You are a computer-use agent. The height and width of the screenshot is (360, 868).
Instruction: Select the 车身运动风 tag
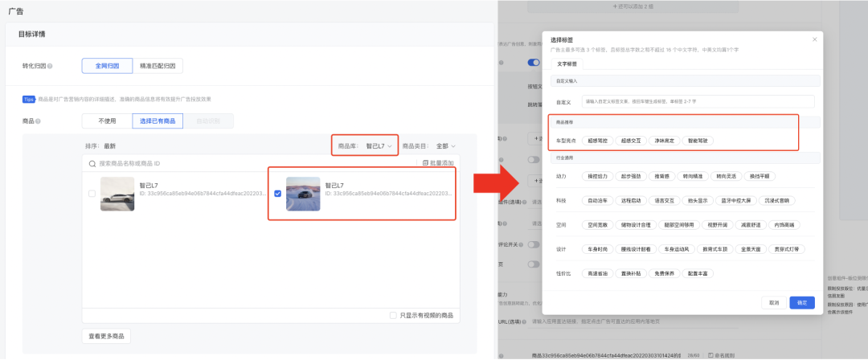(677, 249)
